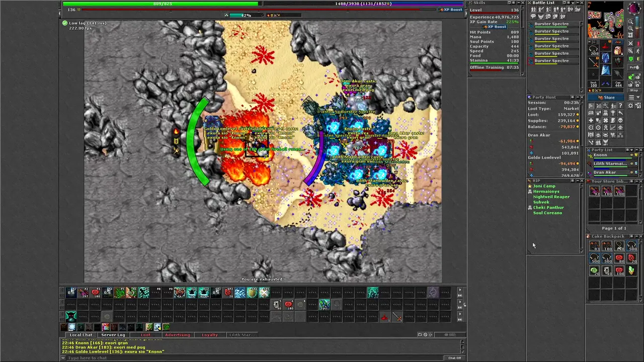Image resolution: width=644 pixels, height=362 pixels.
Task: Toggle the red figure stand mode
Action: [638, 44]
